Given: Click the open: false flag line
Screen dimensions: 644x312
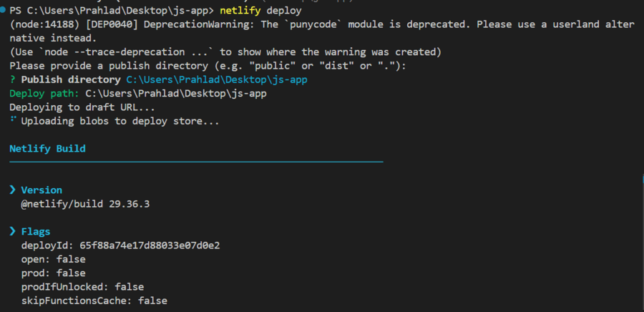Looking at the screenshot, I should click(53, 259).
